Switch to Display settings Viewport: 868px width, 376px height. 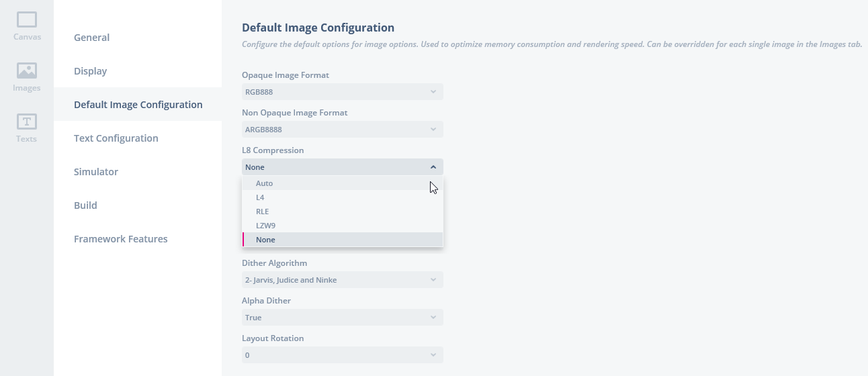[x=90, y=71]
